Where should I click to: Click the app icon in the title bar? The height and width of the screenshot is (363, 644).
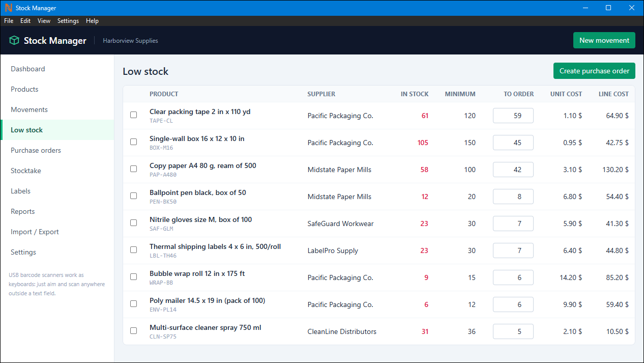[8, 8]
